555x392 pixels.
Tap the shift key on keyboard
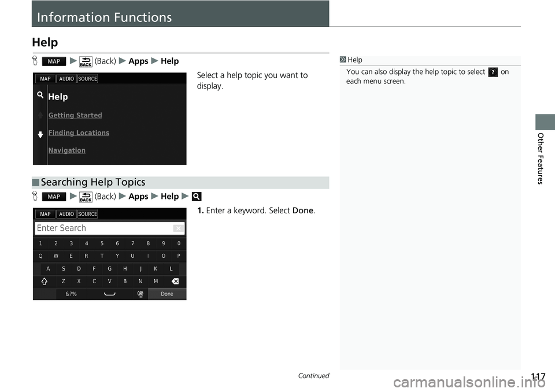pyautogui.click(x=45, y=281)
